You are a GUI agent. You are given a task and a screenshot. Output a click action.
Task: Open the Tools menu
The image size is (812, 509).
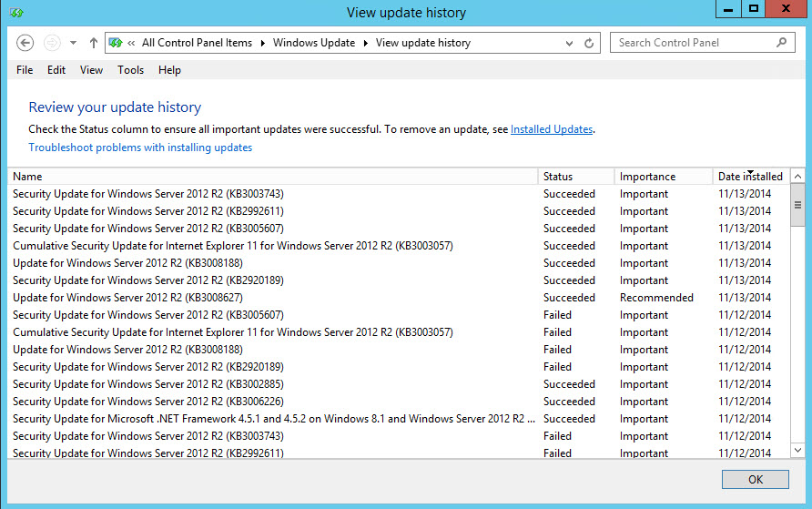click(x=130, y=70)
